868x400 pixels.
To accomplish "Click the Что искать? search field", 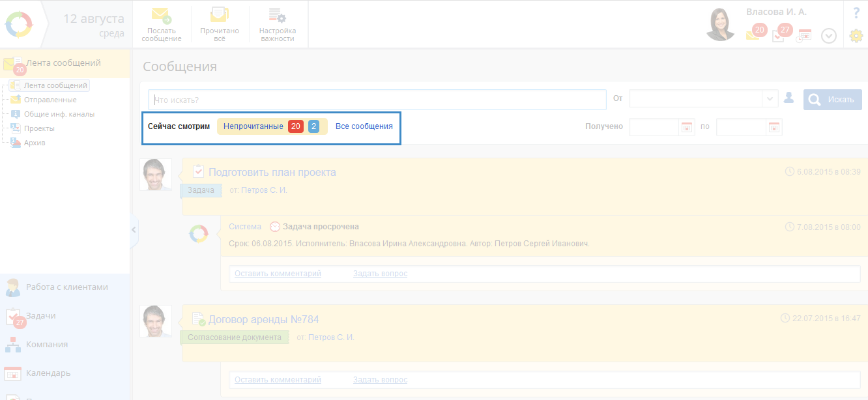I will 377,100.
